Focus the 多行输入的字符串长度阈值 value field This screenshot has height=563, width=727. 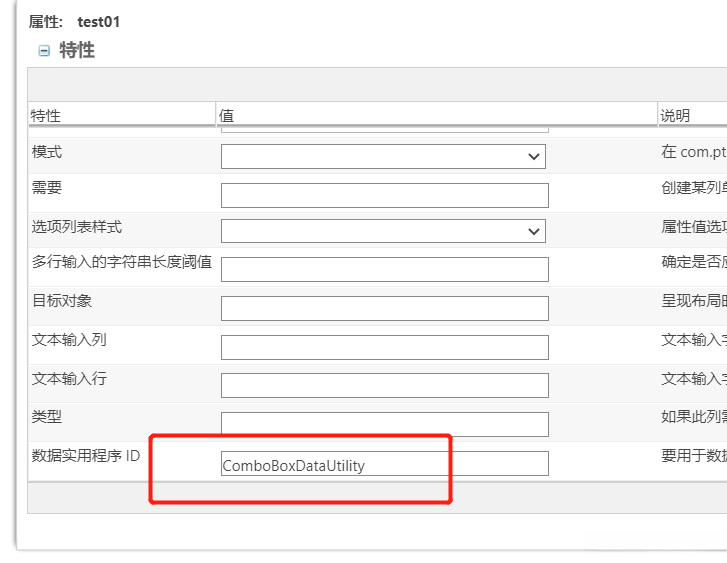pos(384,269)
